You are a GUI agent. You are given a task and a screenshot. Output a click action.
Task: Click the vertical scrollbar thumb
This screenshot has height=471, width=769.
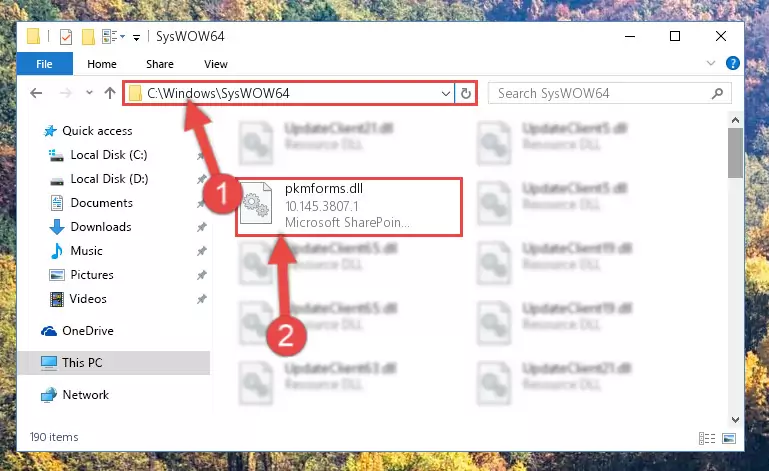pos(735,153)
